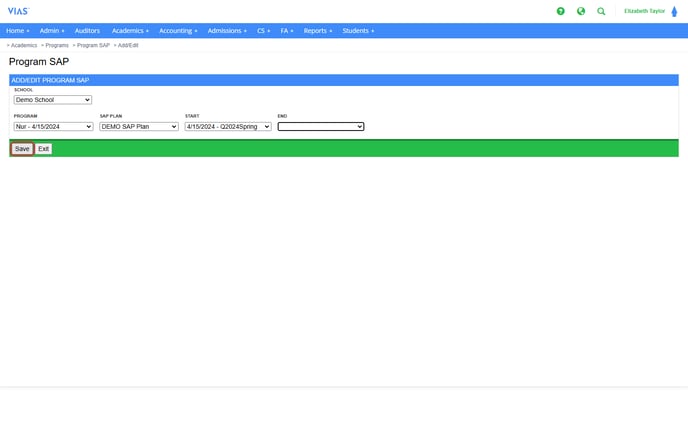The height and width of the screenshot is (421, 688).
Task: Open search with the magnifier icon
Action: (601, 11)
